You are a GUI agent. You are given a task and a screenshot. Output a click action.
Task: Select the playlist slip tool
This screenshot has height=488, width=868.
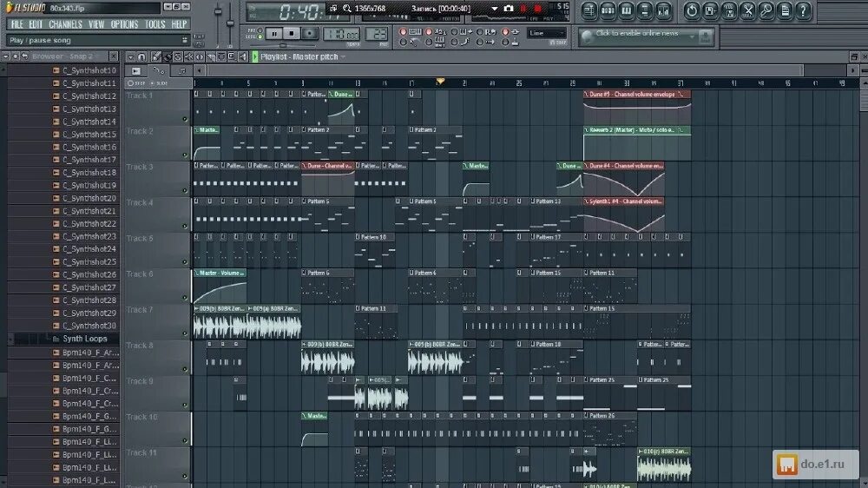(x=200, y=57)
